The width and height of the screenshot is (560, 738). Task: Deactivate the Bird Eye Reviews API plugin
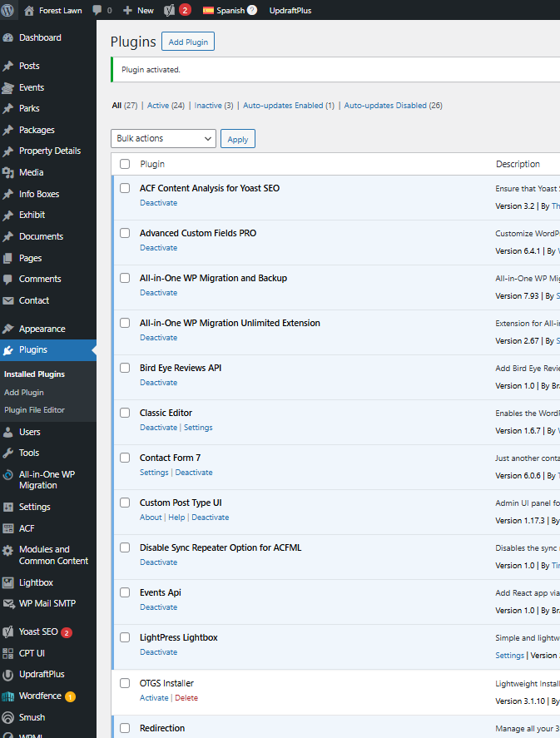pos(159,383)
